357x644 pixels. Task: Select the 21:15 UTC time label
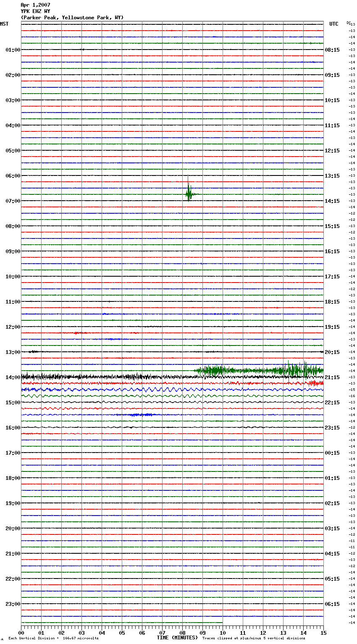(x=332, y=377)
